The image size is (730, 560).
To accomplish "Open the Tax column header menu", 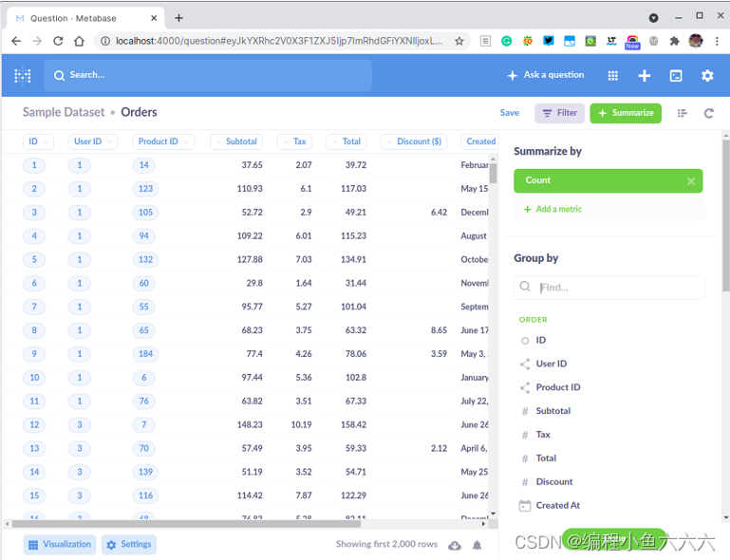I will tap(294, 141).
